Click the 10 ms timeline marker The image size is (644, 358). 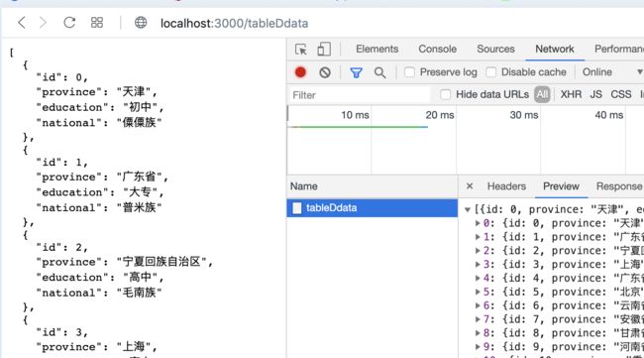pos(355,115)
